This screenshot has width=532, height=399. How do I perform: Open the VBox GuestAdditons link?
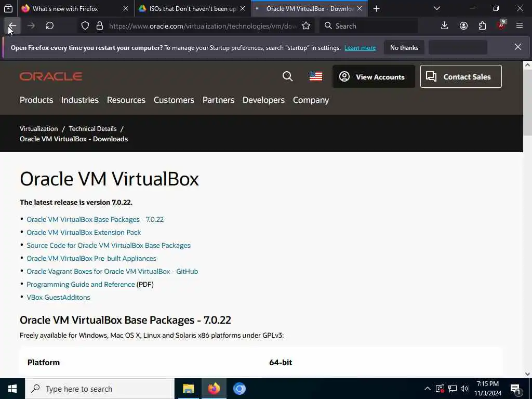58,297
